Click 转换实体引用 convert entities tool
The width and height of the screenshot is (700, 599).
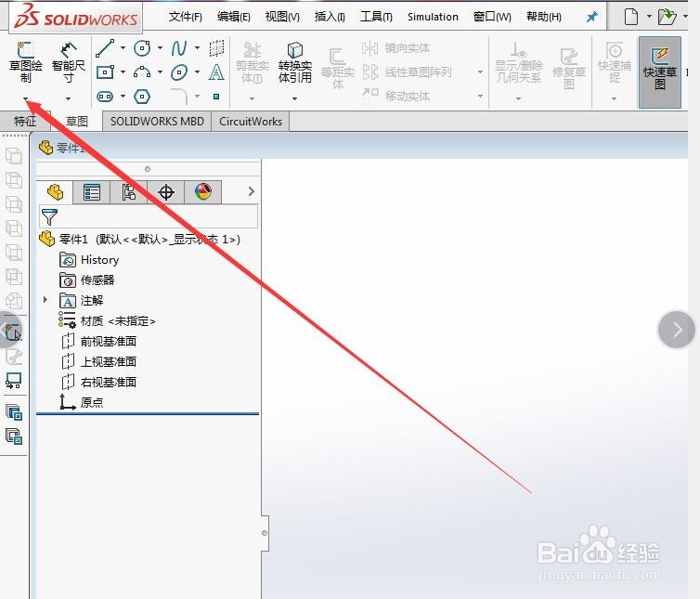point(294,62)
